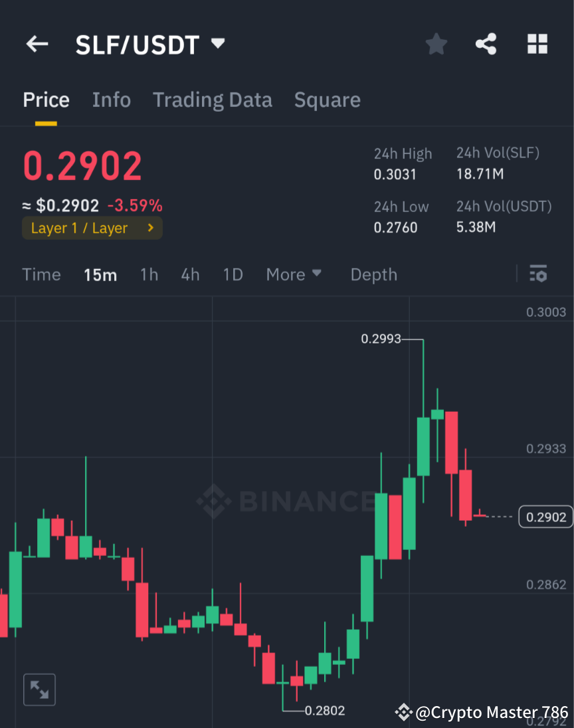This screenshot has width=574, height=728.
Task: Open the grid apps icon
Action: 537,44
